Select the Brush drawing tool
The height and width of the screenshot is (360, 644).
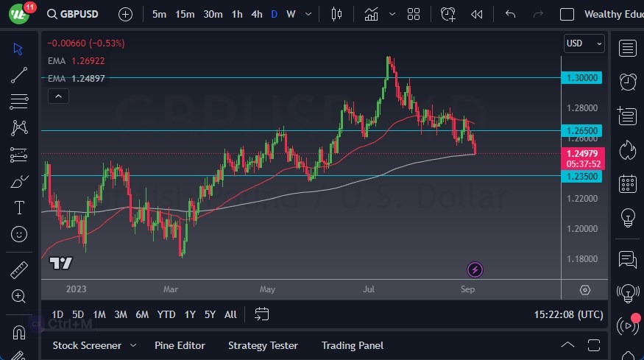click(x=19, y=181)
